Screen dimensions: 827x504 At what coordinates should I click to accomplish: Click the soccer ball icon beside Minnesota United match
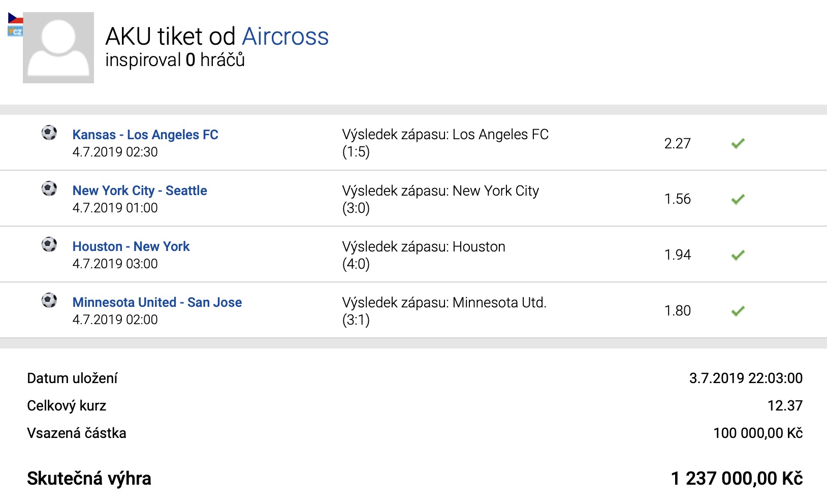(x=49, y=301)
